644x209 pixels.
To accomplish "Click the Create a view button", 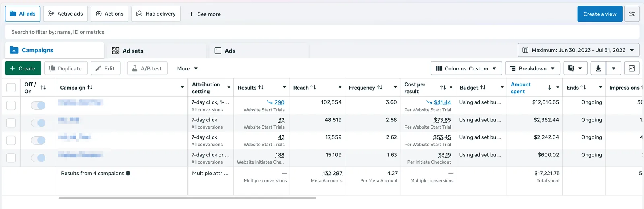I will pos(600,14).
